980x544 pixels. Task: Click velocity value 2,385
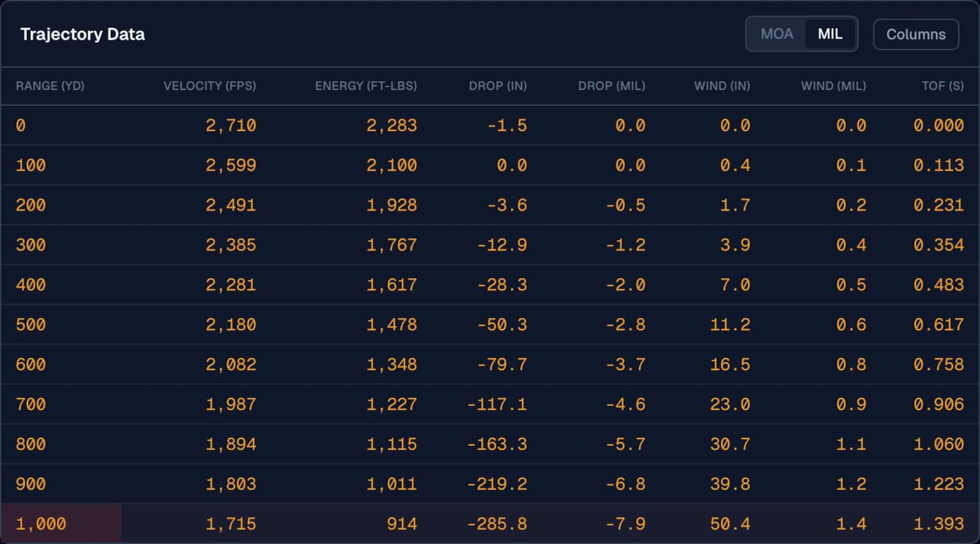pyautogui.click(x=231, y=245)
